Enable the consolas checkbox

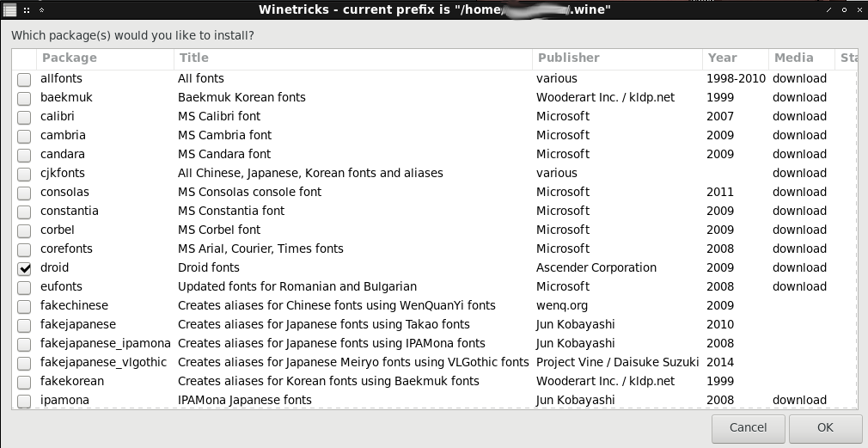(x=24, y=193)
